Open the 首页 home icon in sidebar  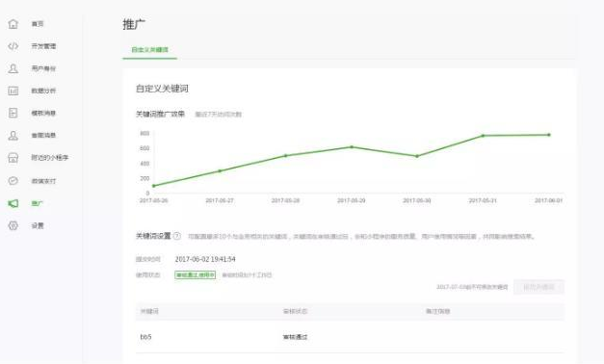[x=13, y=24]
